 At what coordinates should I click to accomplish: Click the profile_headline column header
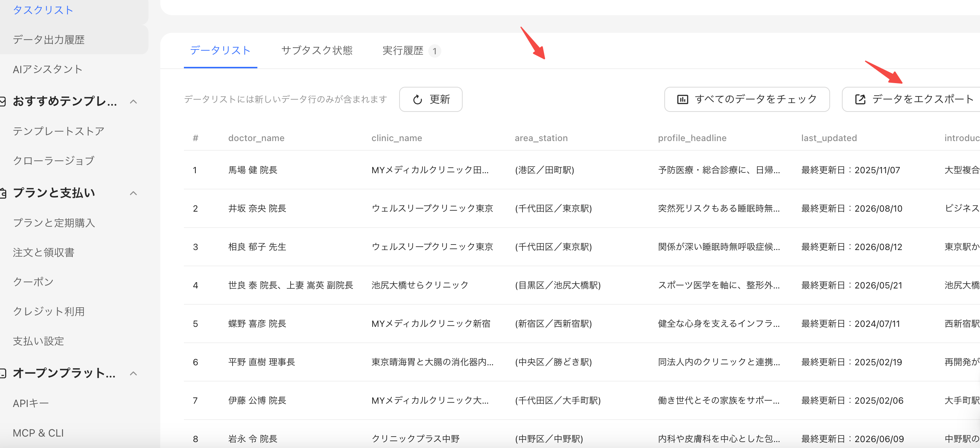click(x=692, y=138)
